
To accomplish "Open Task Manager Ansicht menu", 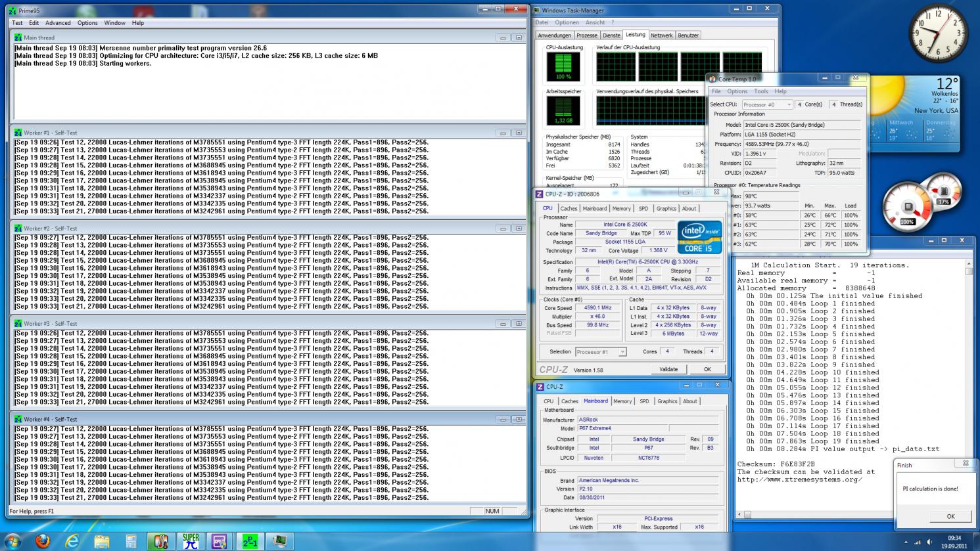I will click(595, 22).
